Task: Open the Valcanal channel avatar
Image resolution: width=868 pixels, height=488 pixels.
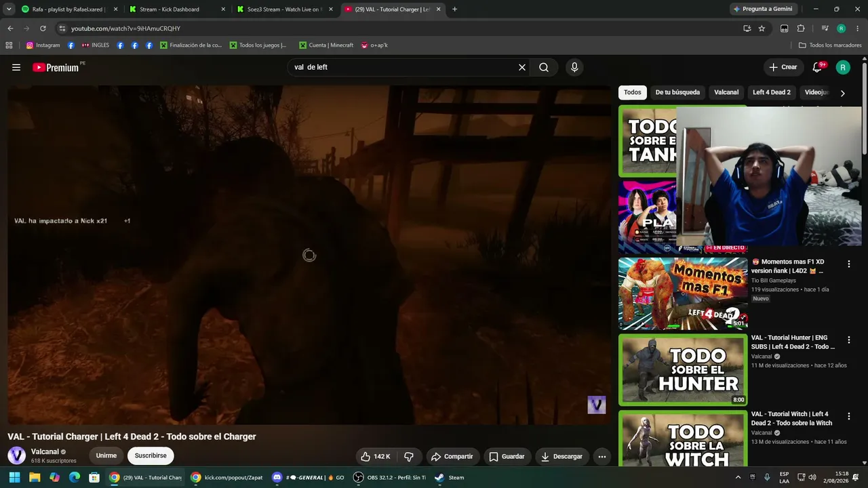Action: pyautogui.click(x=17, y=455)
